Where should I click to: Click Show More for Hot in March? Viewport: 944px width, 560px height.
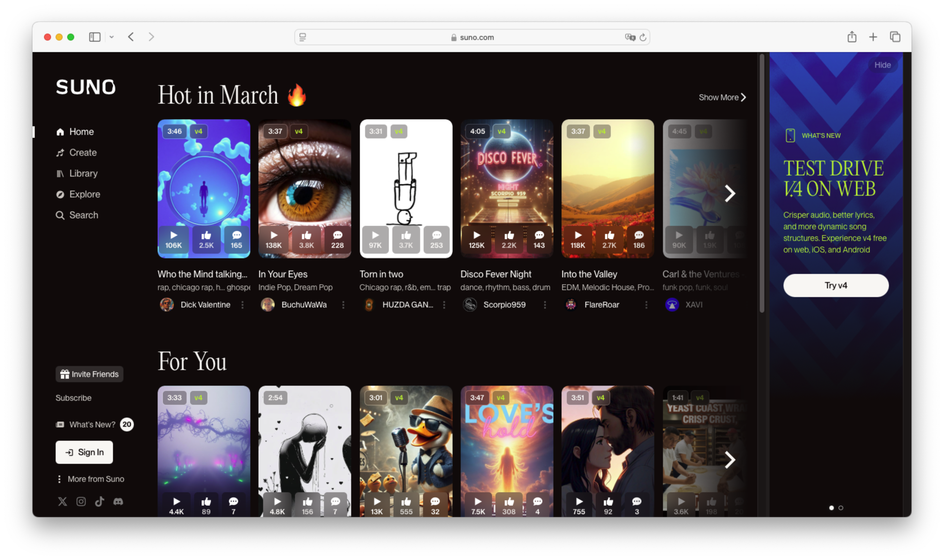[x=722, y=97]
